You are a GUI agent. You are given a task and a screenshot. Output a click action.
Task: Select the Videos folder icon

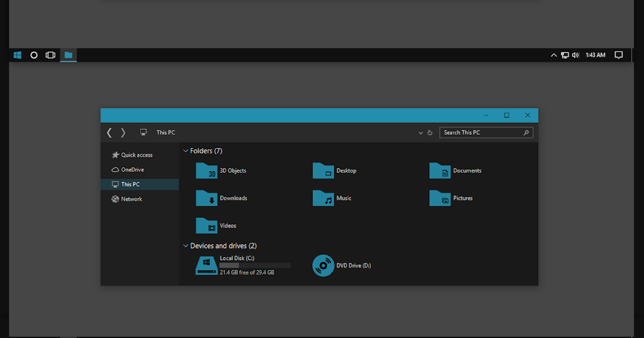[207, 225]
